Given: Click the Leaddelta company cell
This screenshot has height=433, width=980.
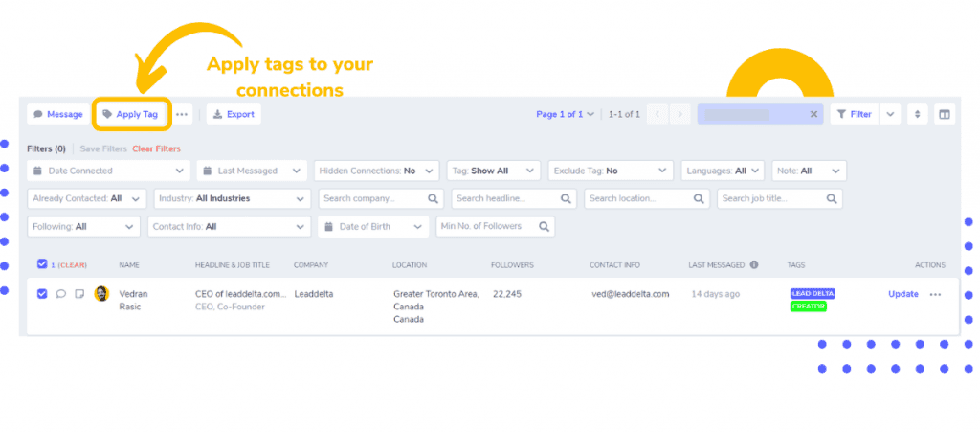Looking at the screenshot, I should pos(314,294).
